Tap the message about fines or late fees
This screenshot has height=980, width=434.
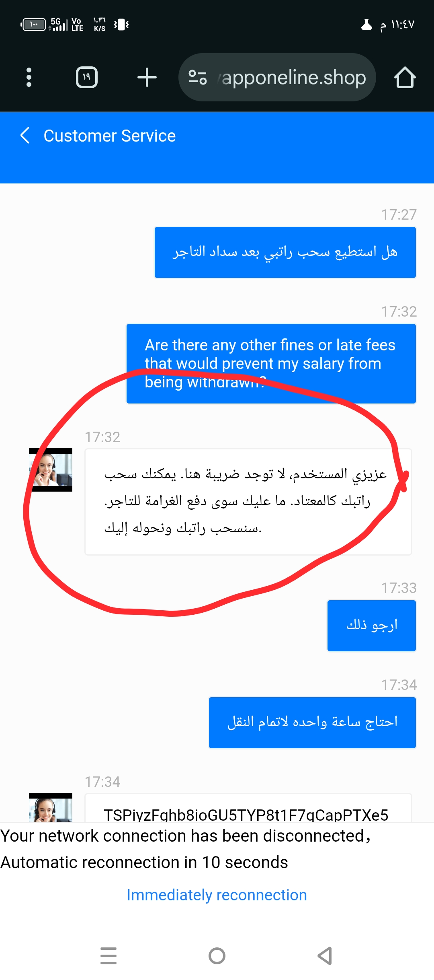271,364
